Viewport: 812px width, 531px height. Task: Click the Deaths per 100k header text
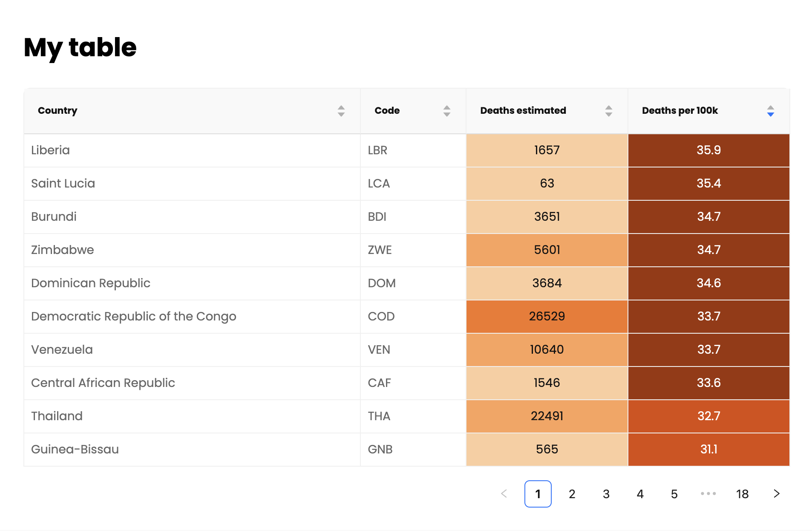pos(680,111)
